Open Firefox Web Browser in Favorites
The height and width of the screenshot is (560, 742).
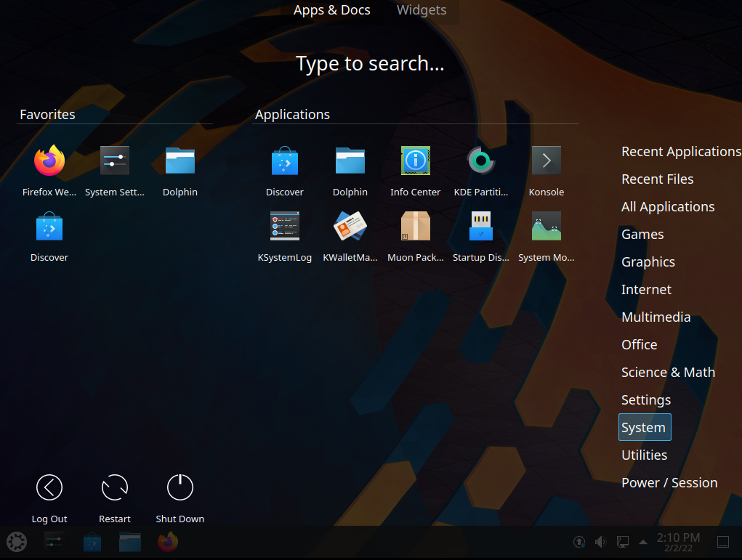[x=49, y=161]
